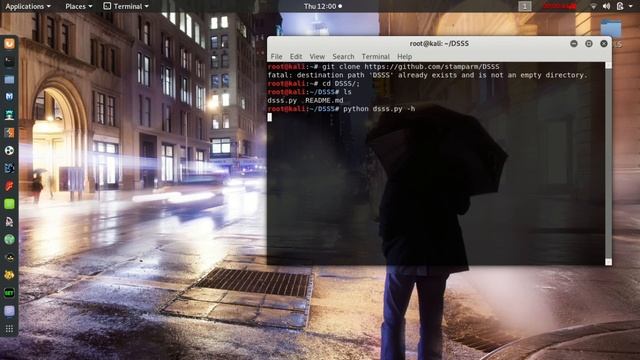The image size is (640, 360).
Task: Open the Edit menu in terminal
Action: 296,56
